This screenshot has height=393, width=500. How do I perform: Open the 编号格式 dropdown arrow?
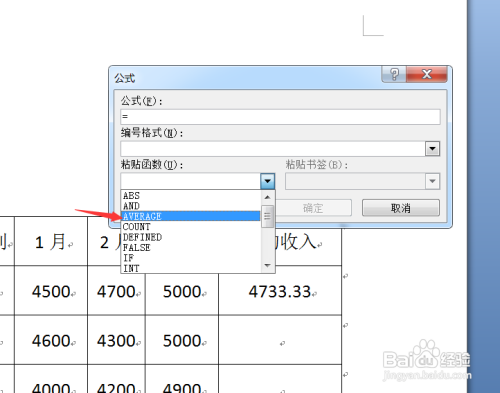(432, 149)
